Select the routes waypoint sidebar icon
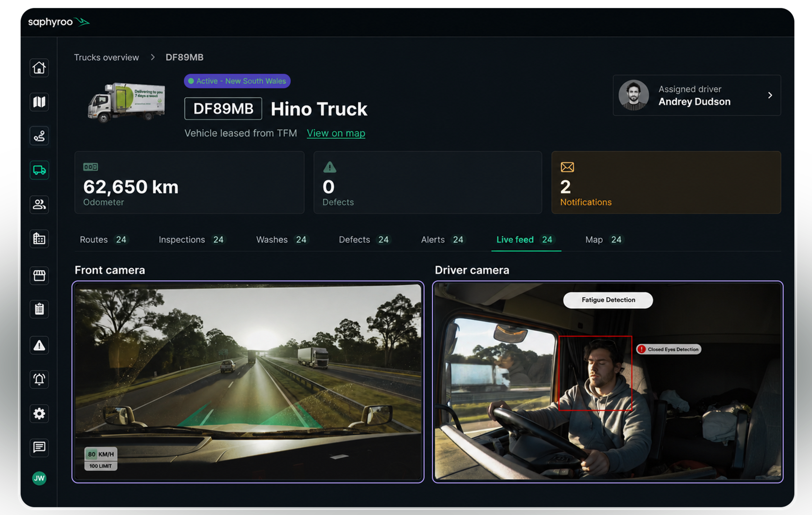This screenshot has height=515, width=812. [x=39, y=136]
